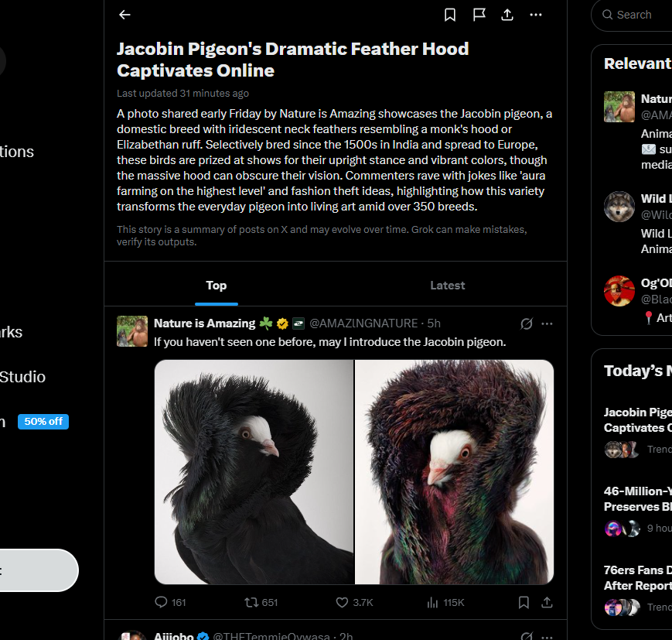
Task: Click the white Post button in sidebar
Action: (x=39, y=570)
